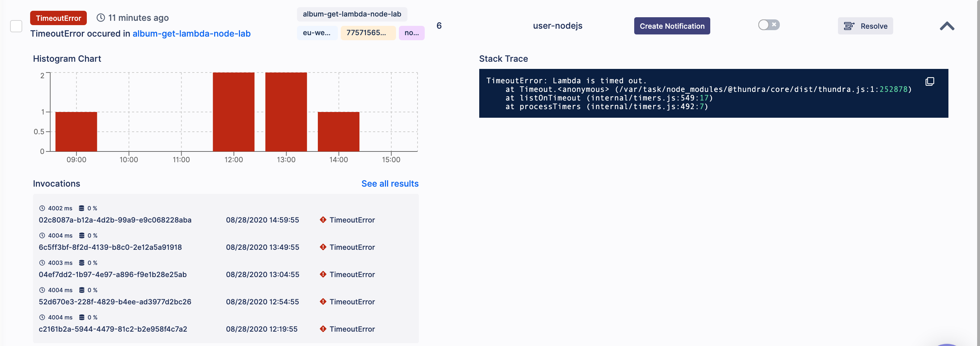
Task: Click the 08/28/2020 12:19:55 timestamp
Action: (x=262, y=329)
